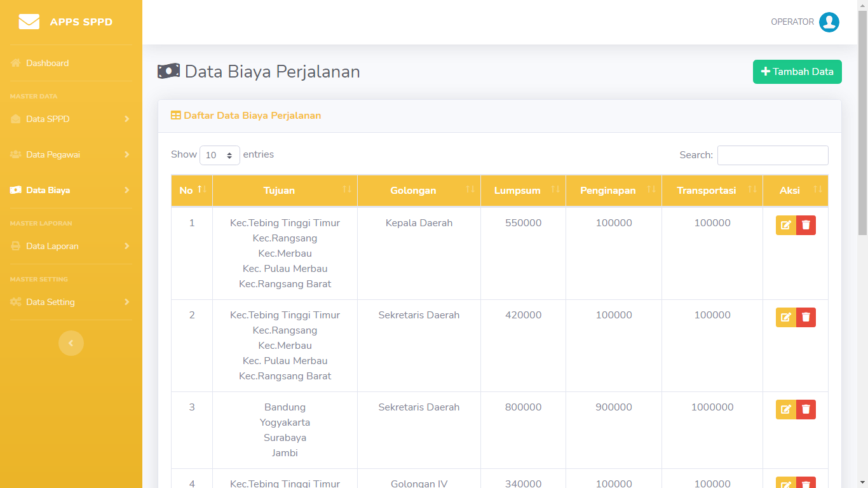Viewport: 868px width, 488px height.
Task: Sort table by Penginapan column
Action: [x=614, y=191]
